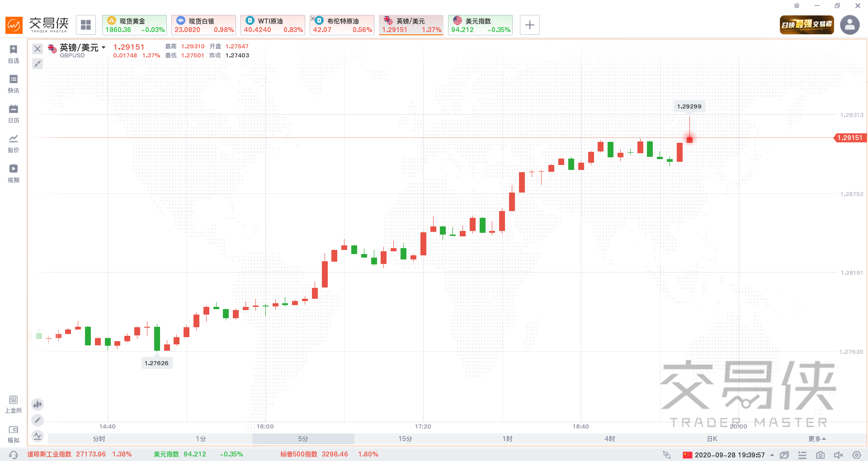Switch to the WTI原油 tab

click(273, 25)
